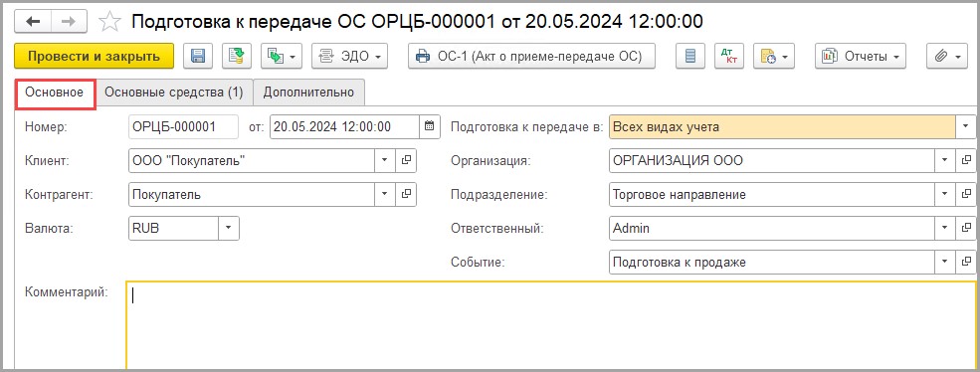Viewport: 980px width, 372px height.
Task: Print ОС-1 (Акт о приеме-передаче ОС)
Action: [532, 57]
